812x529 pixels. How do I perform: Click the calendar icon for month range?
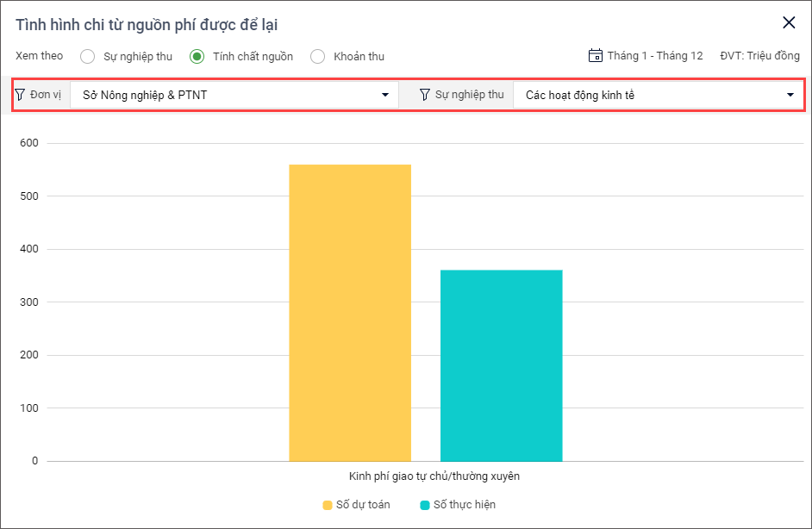coord(595,56)
